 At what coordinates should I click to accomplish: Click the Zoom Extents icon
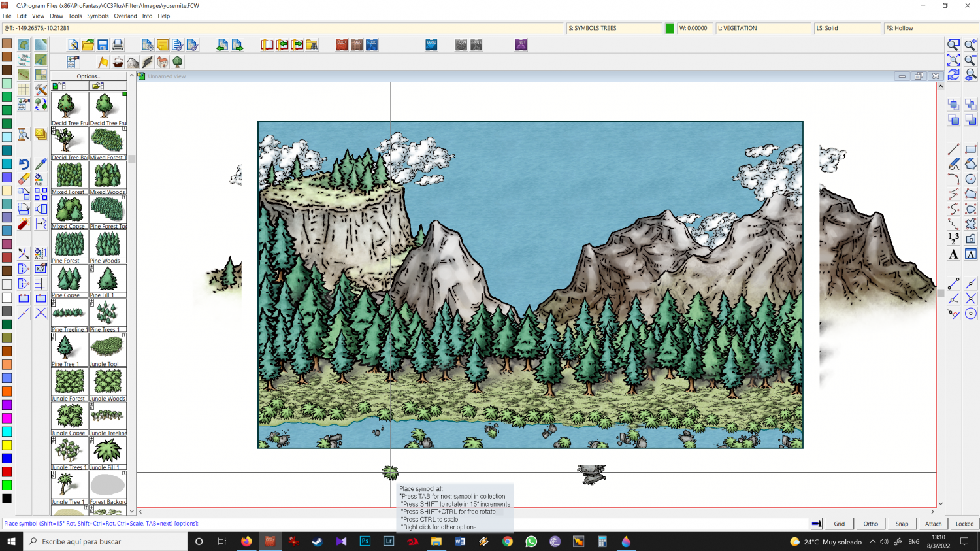pyautogui.click(x=954, y=59)
